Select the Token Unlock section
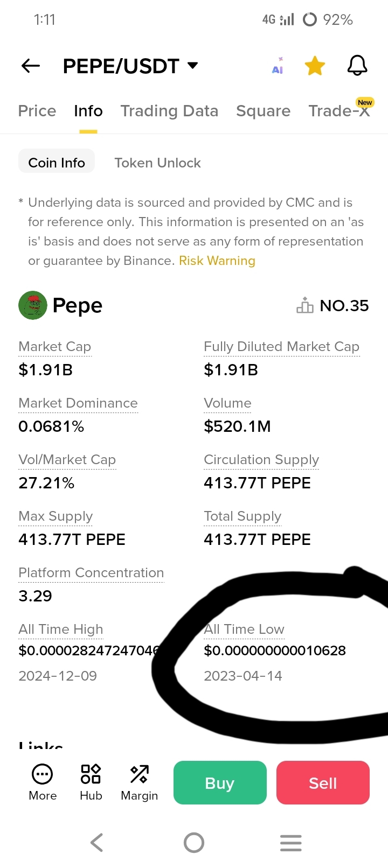Viewport: 388px width, 868px height. click(157, 163)
